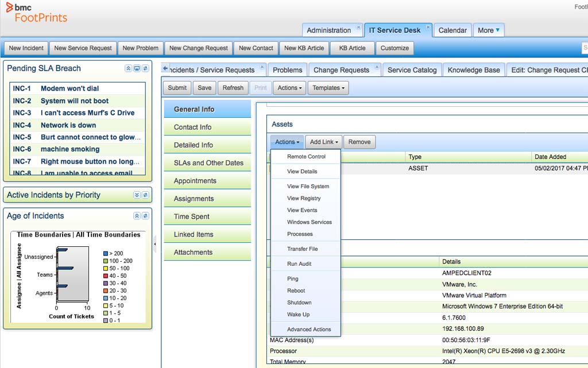Image resolution: width=588 pixels, height=368 pixels.
Task: Open the More tabs dropdown
Action: 489,30
